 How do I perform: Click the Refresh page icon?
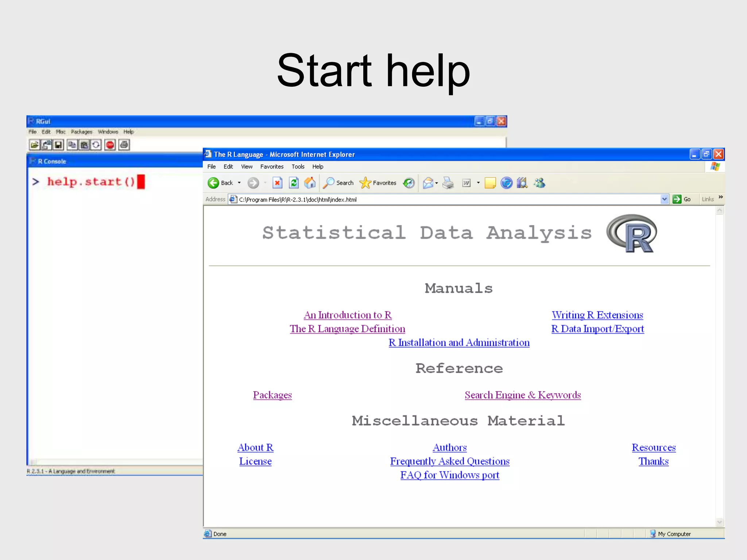point(294,183)
